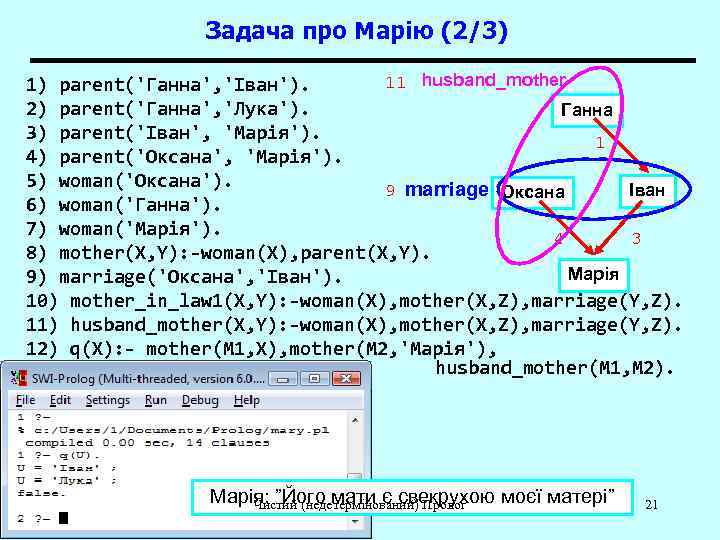This screenshot has width=720, height=540.
Task: Click line 12 q(X) rule
Action: click(x=261, y=349)
